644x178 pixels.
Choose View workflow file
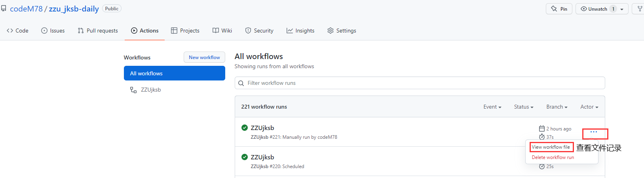pos(551,147)
